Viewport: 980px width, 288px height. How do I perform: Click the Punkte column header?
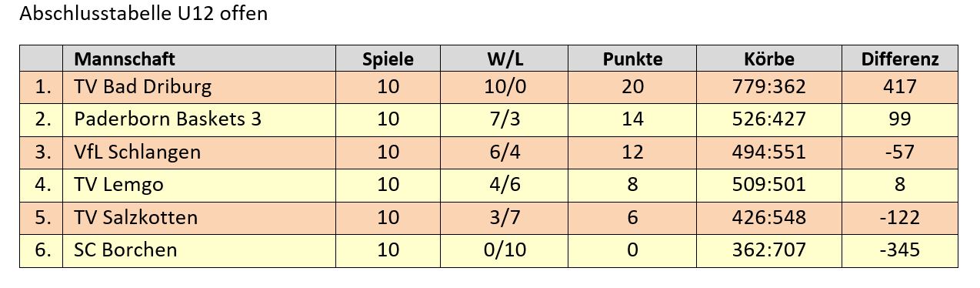point(632,59)
